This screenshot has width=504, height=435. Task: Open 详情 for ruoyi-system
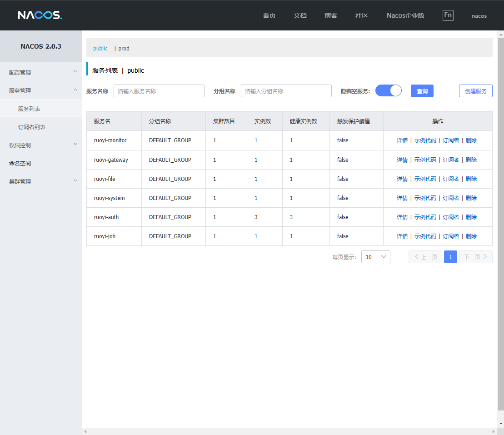(x=402, y=198)
